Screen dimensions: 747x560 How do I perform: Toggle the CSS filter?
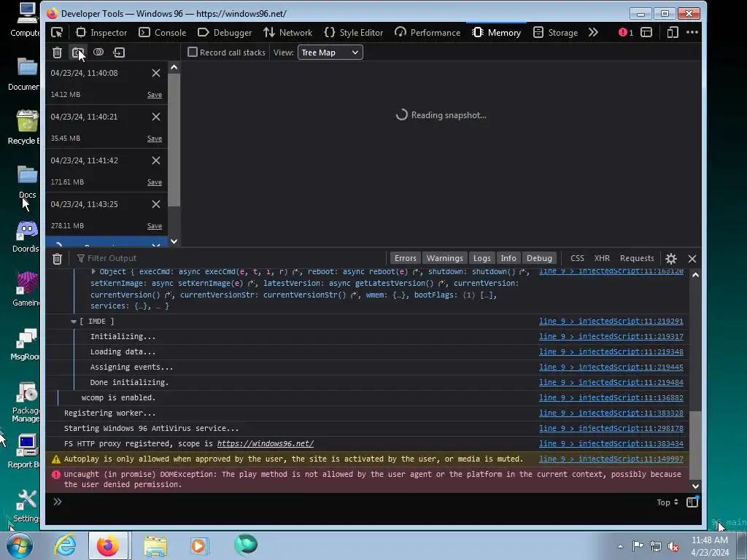[577, 258]
